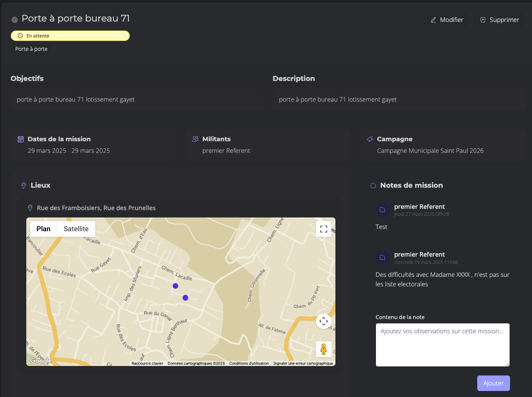The width and height of the screenshot is (532, 397).
Task: Click the Données cartographiques ©2025 text
Action: [196, 363]
